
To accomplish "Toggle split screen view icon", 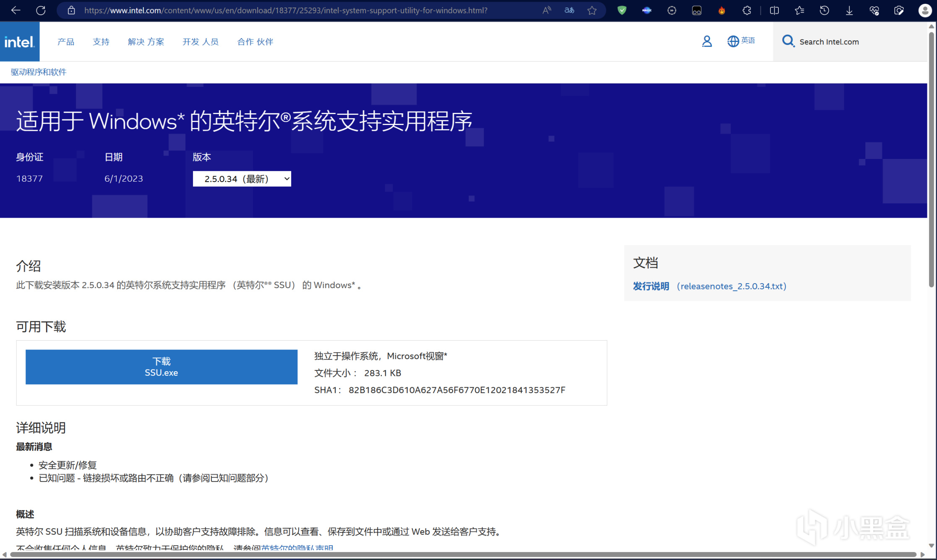I will 774,10.
